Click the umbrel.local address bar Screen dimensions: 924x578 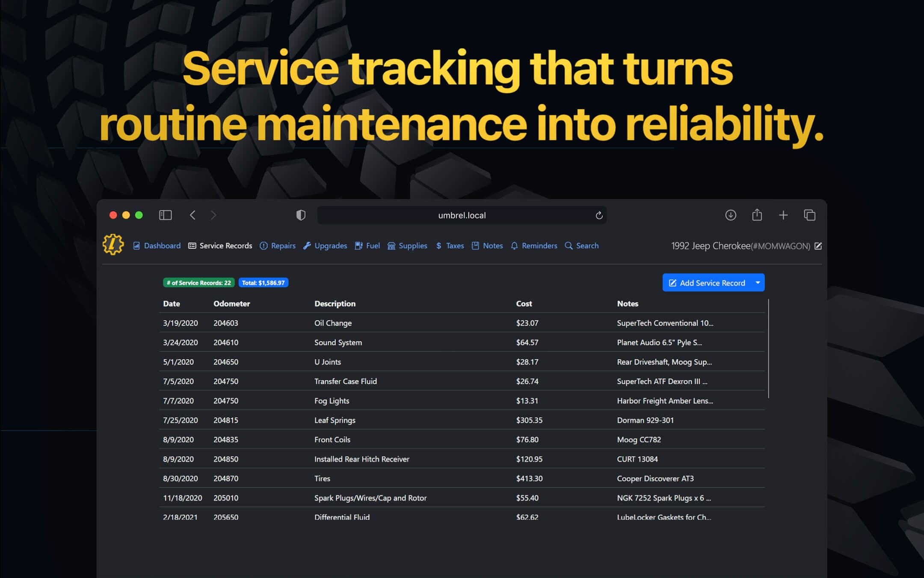[461, 215]
